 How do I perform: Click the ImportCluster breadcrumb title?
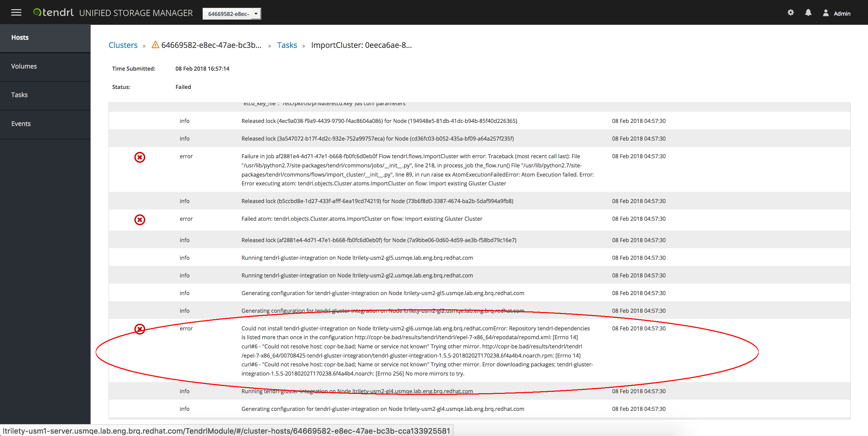[361, 45]
